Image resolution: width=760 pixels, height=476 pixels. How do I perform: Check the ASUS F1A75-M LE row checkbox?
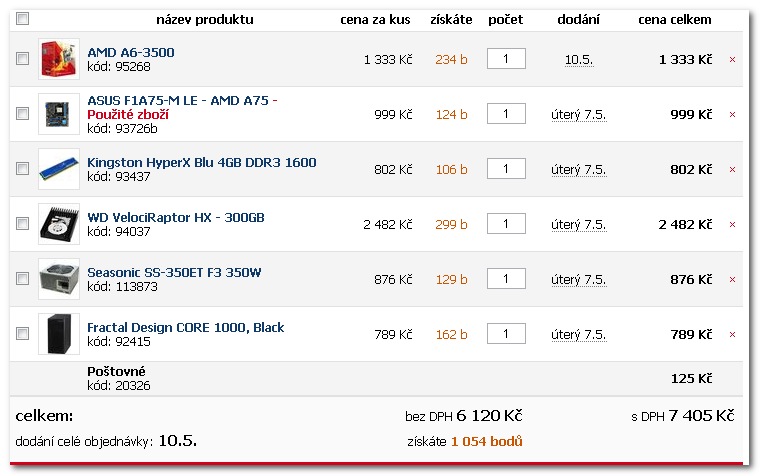point(22,113)
